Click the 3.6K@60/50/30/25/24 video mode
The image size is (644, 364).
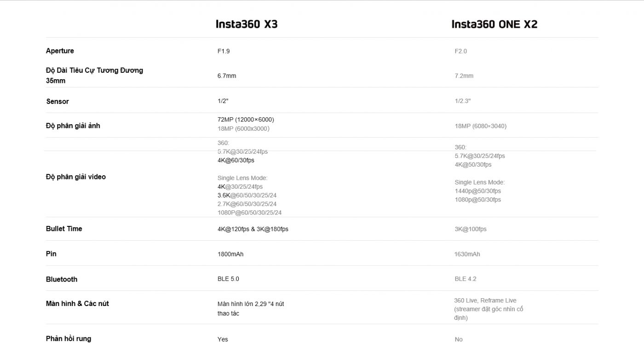coord(247,195)
